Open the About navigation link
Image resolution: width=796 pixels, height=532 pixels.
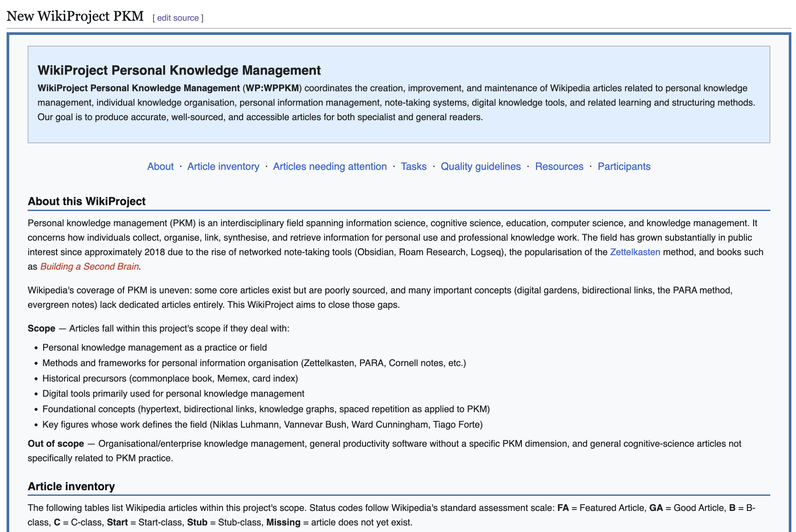tap(160, 166)
